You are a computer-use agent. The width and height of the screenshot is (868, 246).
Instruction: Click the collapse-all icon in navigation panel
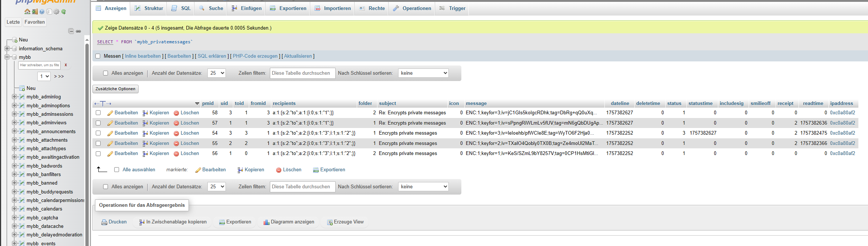71,31
